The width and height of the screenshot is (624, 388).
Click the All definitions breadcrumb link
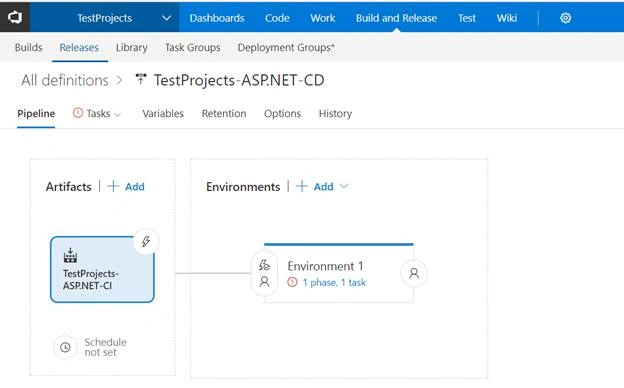(x=65, y=80)
